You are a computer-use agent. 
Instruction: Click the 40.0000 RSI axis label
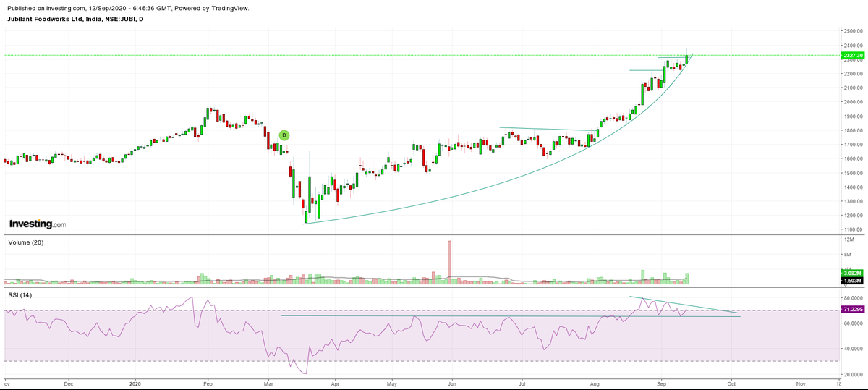(854, 349)
